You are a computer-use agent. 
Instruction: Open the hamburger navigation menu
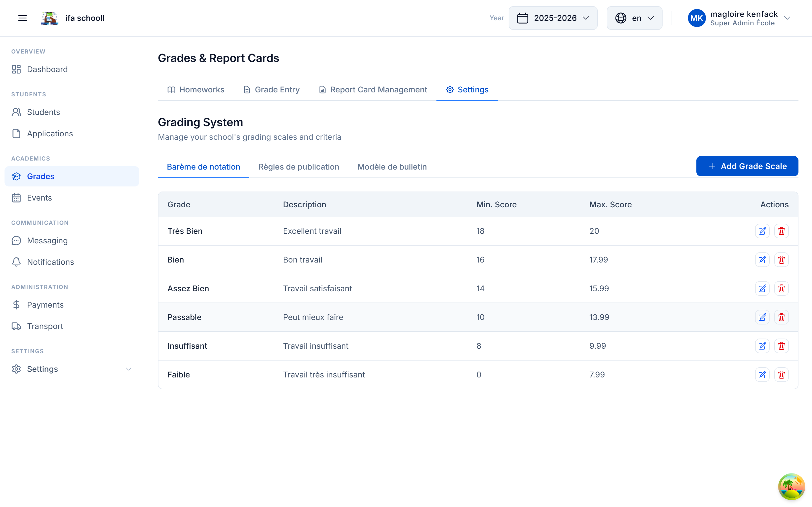click(22, 18)
